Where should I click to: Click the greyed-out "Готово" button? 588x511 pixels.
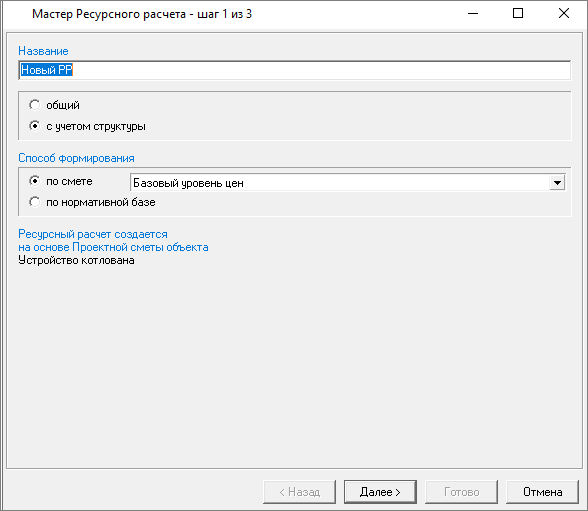(x=461, y=492)
